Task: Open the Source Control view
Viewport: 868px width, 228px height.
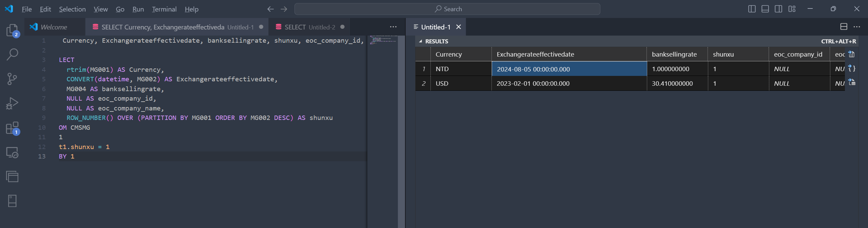Action: [x=12, y=79]
